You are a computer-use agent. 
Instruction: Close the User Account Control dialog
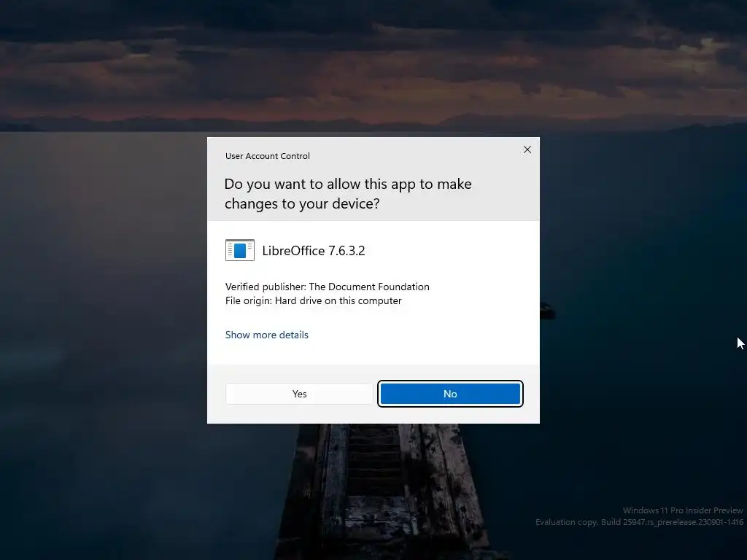click(527, 149)
